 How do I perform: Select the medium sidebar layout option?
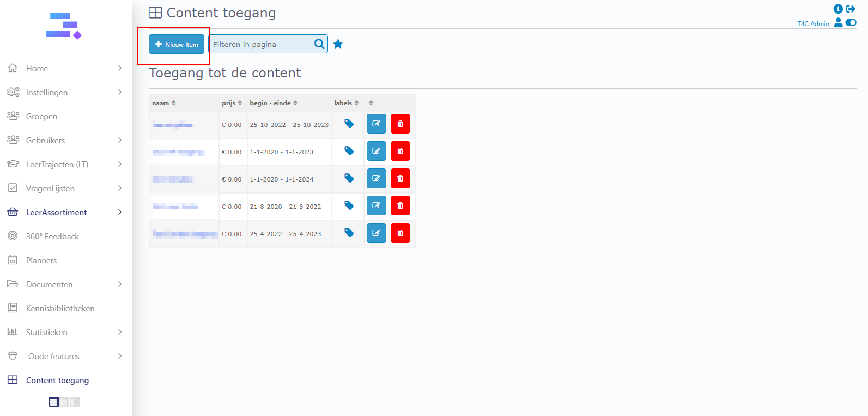[x=64, y=402]
